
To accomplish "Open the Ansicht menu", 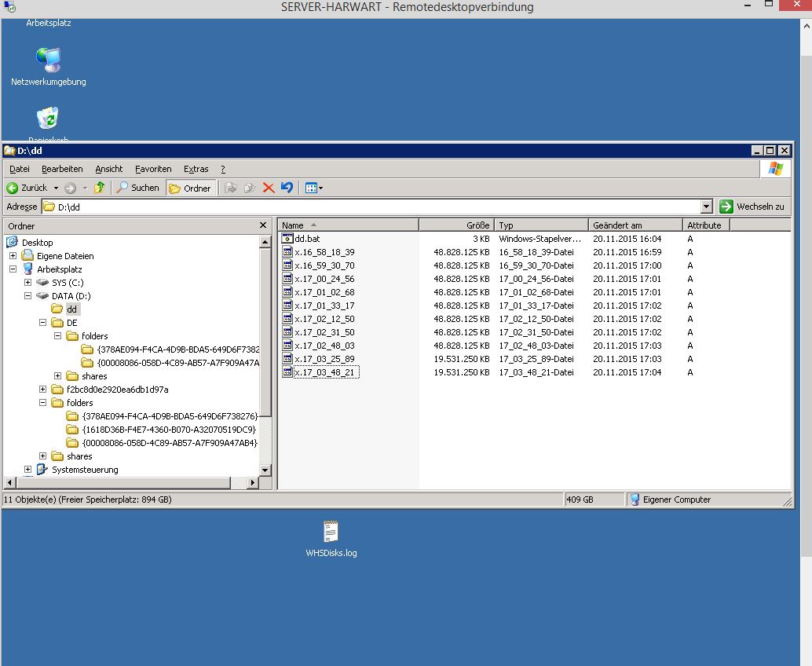I will [x=108, y=169].
